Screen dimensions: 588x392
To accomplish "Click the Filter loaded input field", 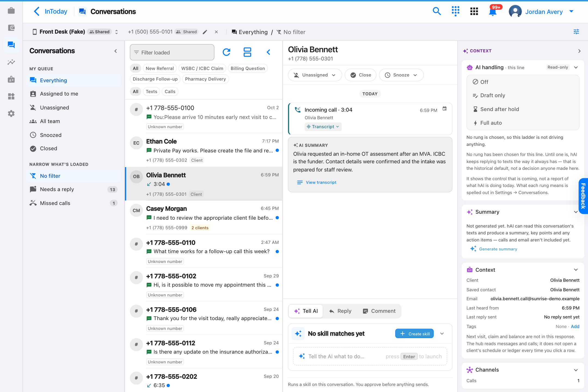I will pos(172,52).
